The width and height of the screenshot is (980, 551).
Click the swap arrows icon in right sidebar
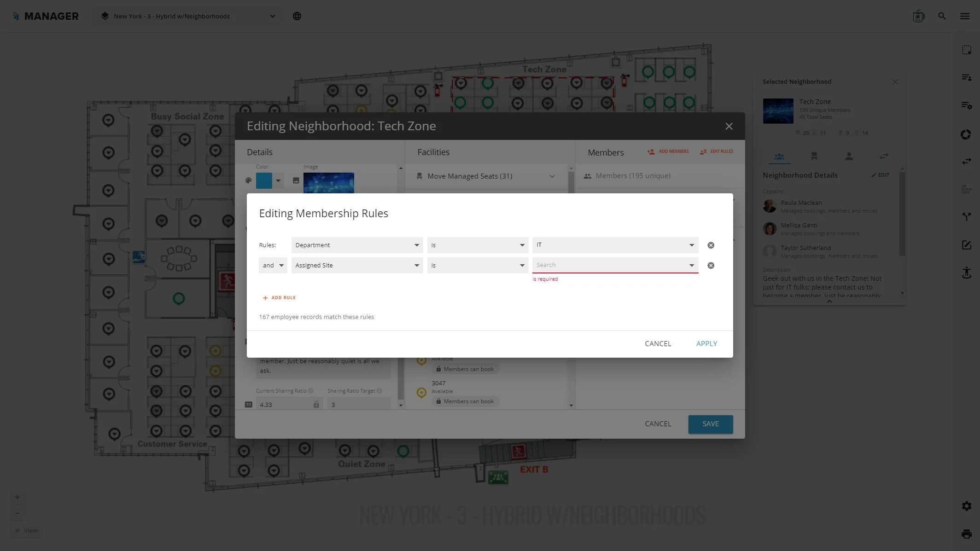coord(966,161)
